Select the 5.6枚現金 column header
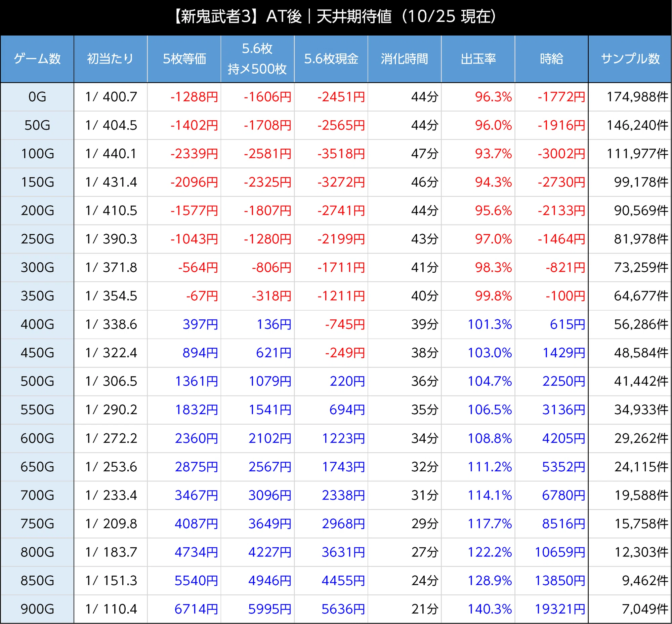 [x=331, y=59]
